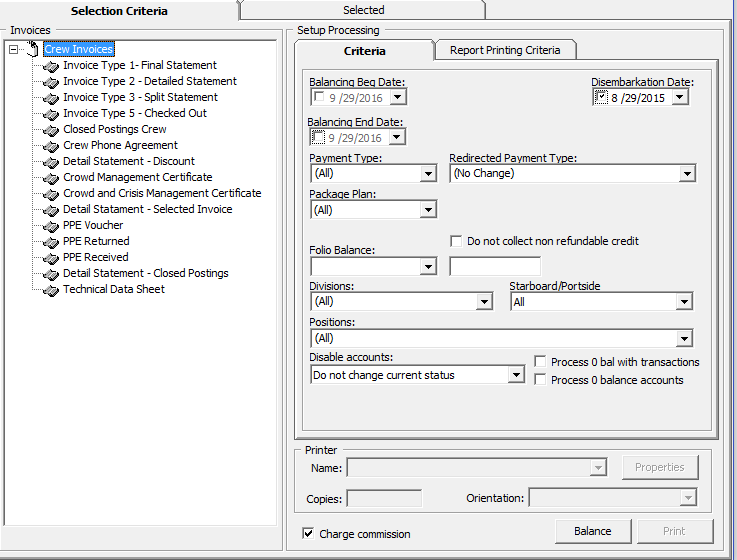The image size is (737, 560).
Task: Click icon beside Invoice Type 1- Final Statement
Action: click(51, 66)
